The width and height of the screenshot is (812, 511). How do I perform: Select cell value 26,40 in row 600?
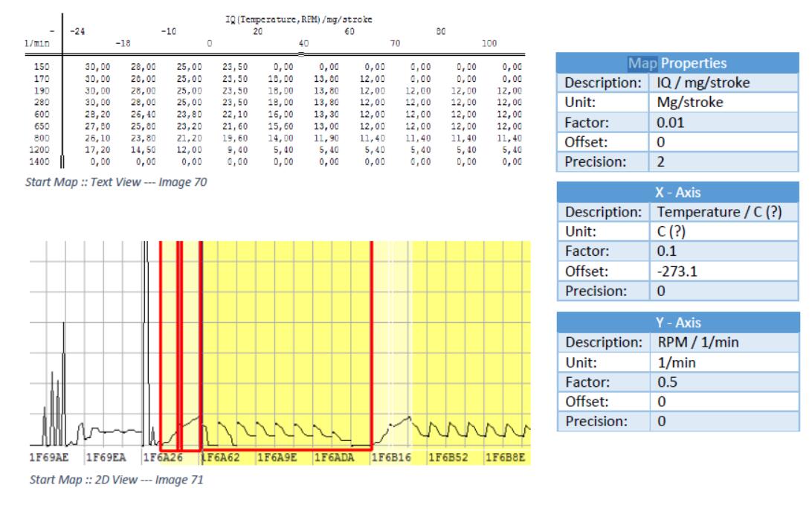(144, 114)
